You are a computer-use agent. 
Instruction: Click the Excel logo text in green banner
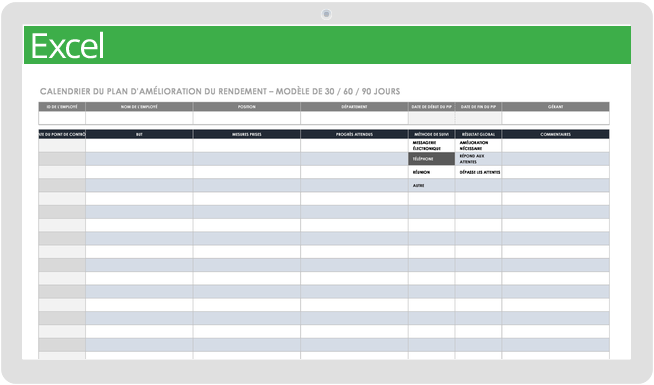(x=68, y=46)
